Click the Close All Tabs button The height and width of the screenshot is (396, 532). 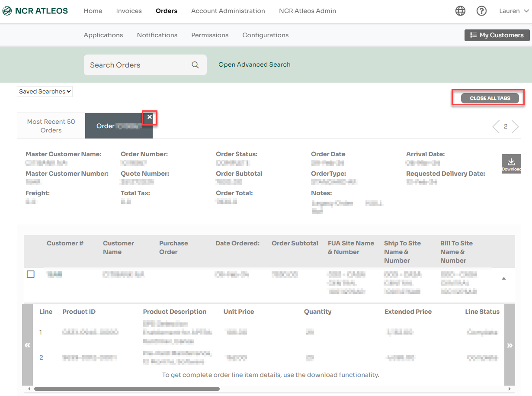490,98
